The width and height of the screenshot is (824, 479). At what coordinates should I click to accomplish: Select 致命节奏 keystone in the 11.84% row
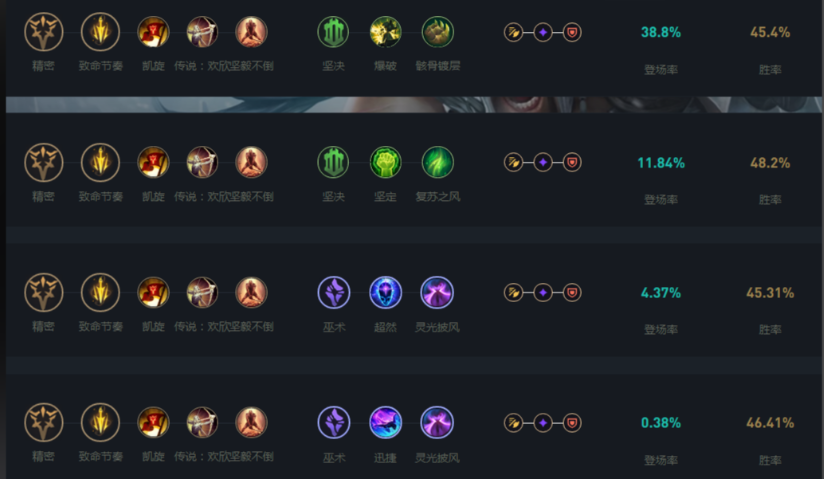tap(100, 162)
